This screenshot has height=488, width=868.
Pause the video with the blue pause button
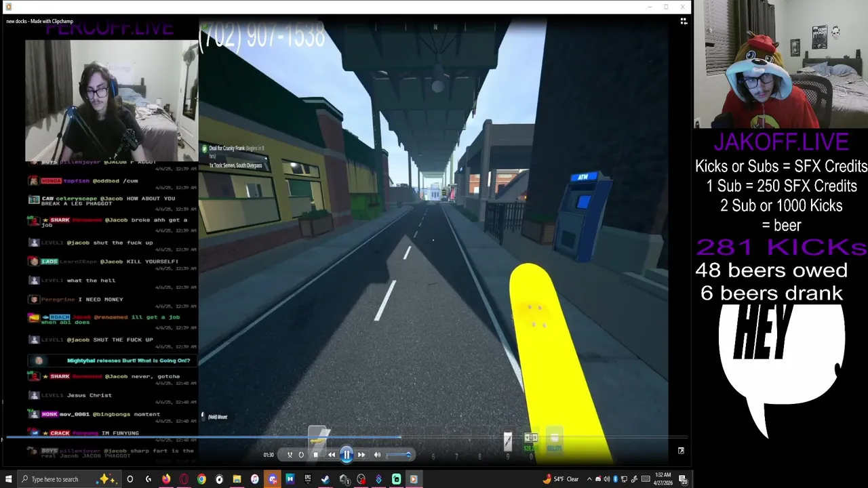click(347, 455)
